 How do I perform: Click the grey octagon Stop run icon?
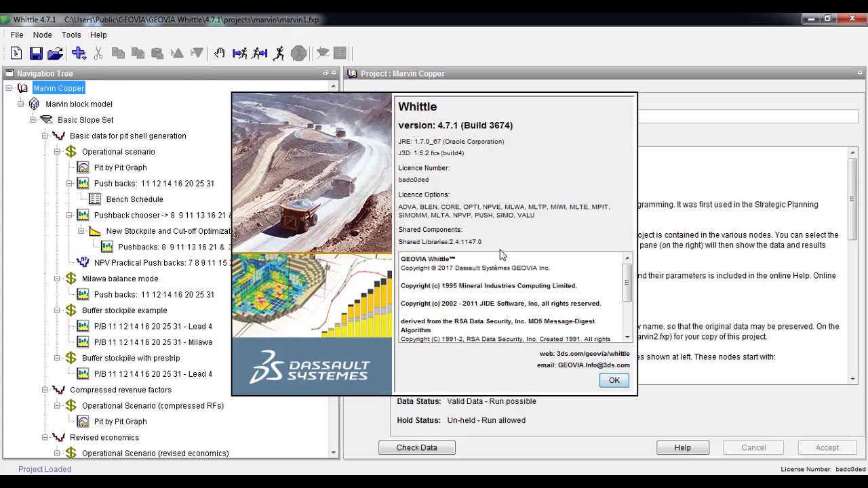click(298, 53)
